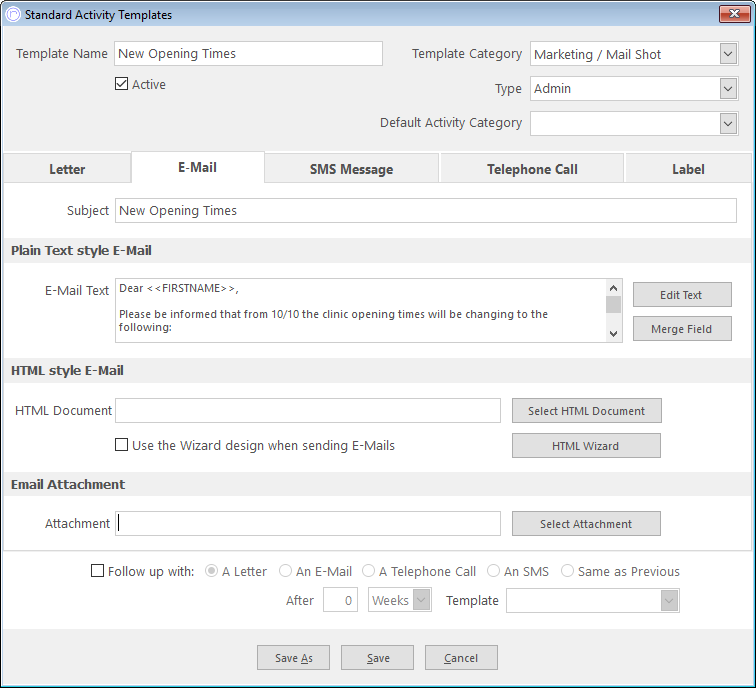Click the Merge Field button
This screenshot has height=688, width=756.
point(682,329)
